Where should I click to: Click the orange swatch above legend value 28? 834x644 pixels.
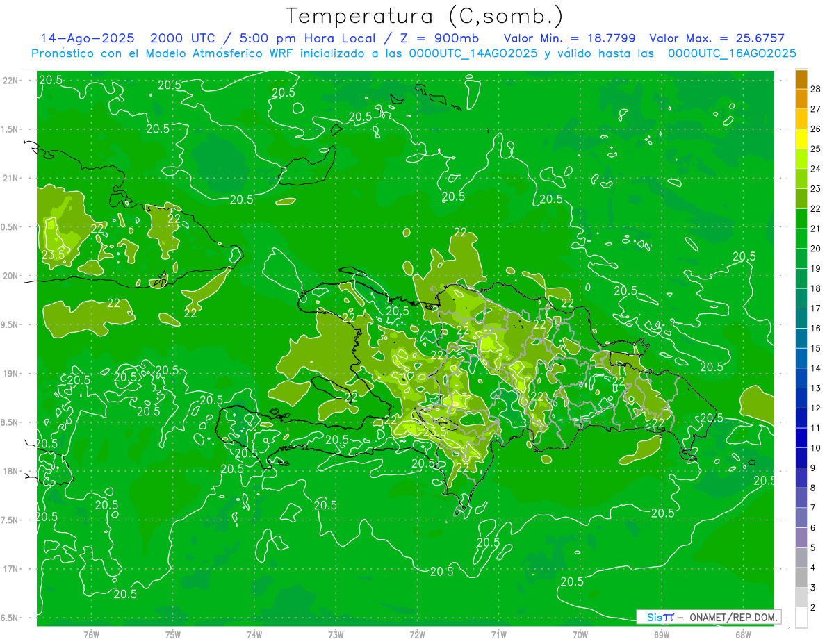(801, 79)
